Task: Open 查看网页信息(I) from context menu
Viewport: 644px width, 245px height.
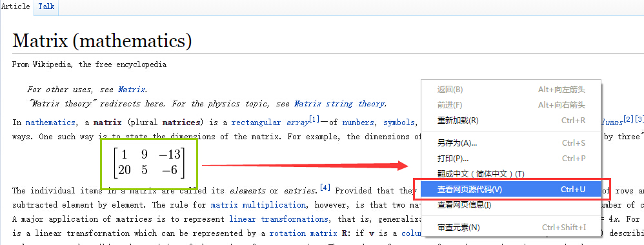Action: tap(511, 204)
